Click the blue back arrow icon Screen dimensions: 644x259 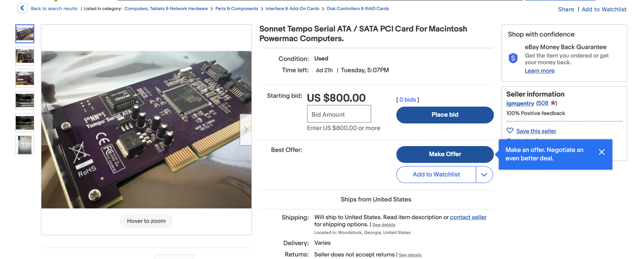[x=22, y=8]
